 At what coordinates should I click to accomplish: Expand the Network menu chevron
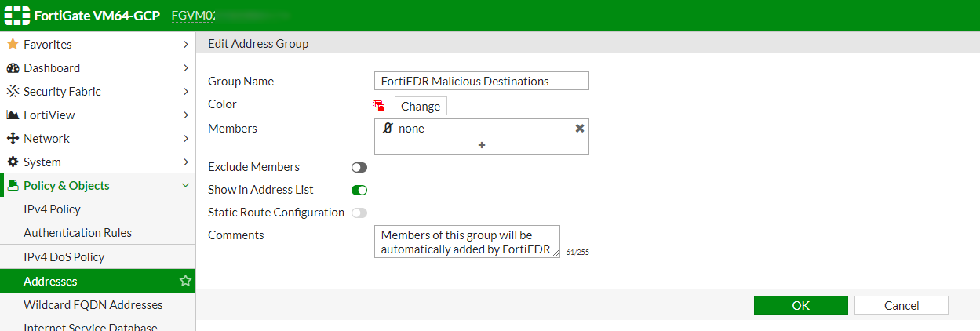(x=185, y=138)
